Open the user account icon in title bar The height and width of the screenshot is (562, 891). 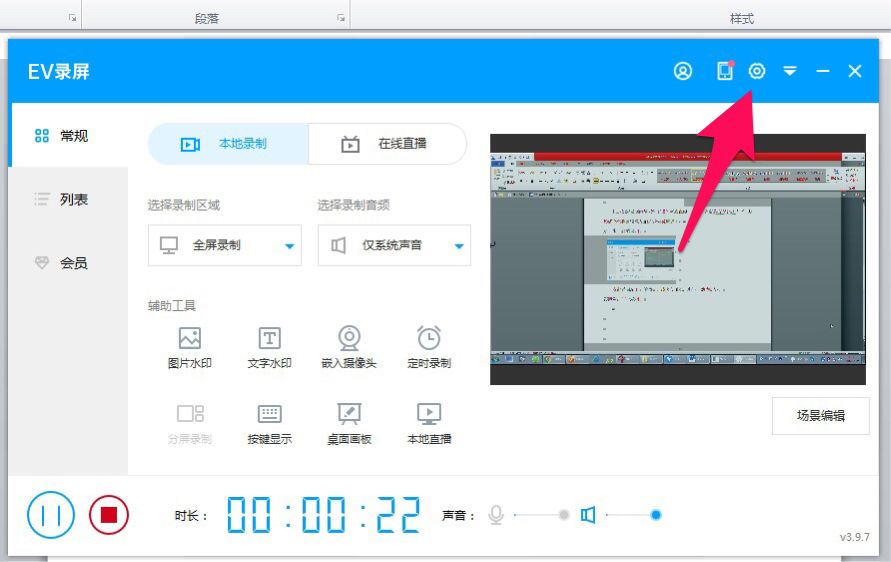point(683,71)
